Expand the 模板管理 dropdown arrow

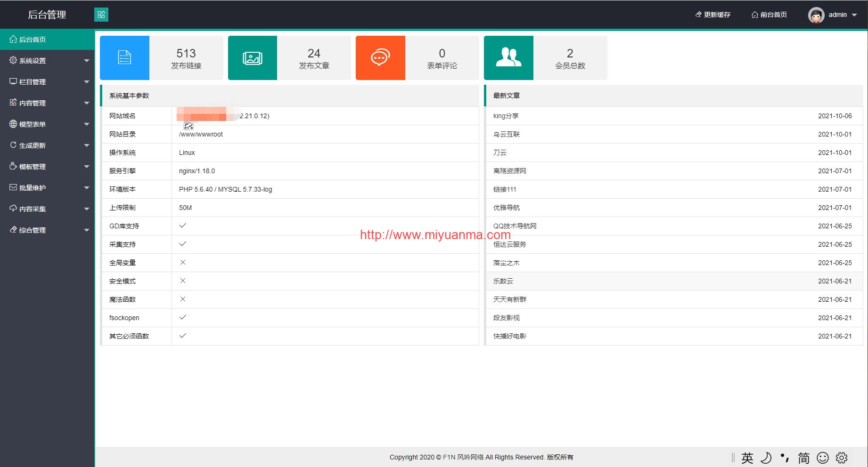(x=87, y=167)
